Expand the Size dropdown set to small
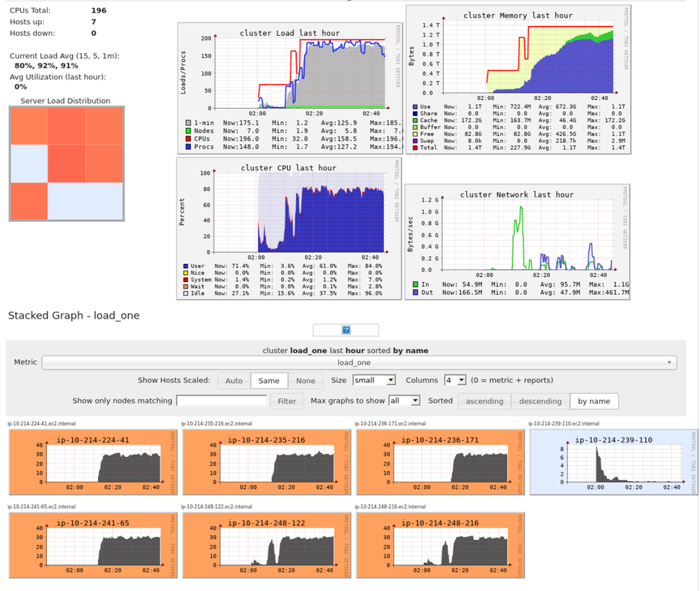The width and height of the screenshot is (700, 591). tap(373, 380)
